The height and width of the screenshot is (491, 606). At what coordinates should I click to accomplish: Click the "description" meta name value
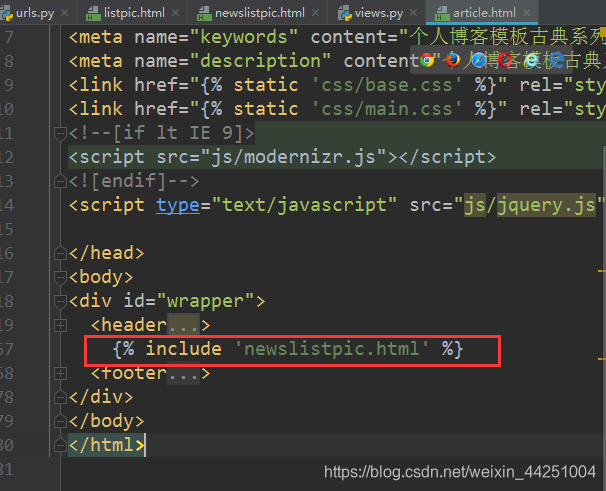pyautogui.click(x=260, y=61)
